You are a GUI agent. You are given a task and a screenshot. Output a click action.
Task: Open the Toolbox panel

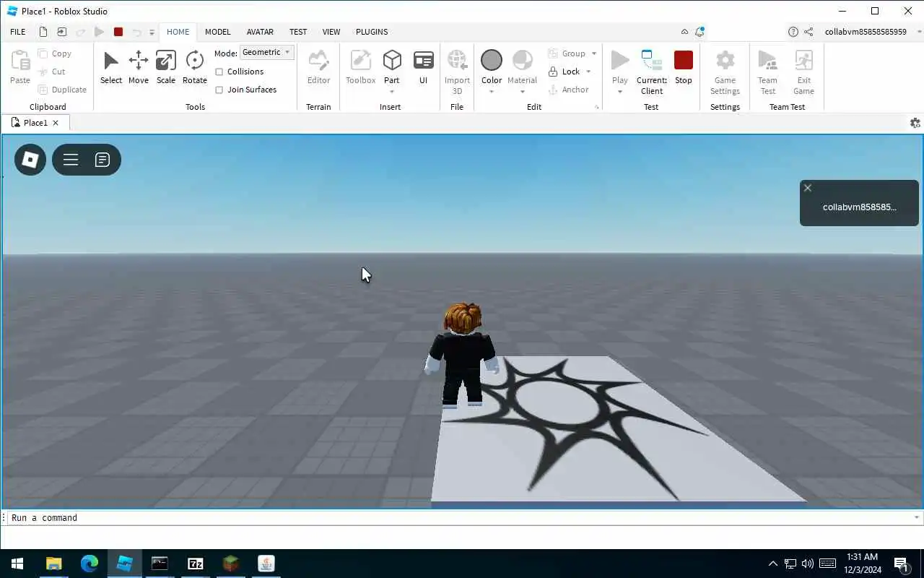click(x=360, y=68)
